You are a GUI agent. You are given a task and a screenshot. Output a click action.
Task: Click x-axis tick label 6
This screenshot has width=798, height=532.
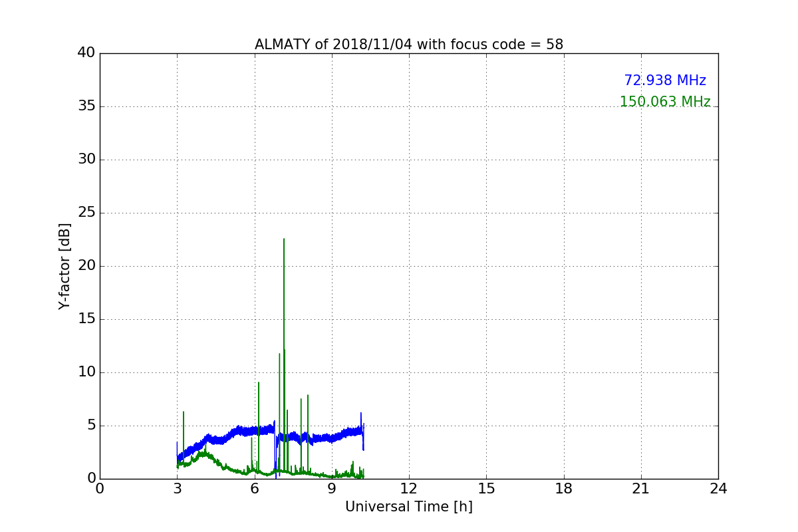coord(255,489)
